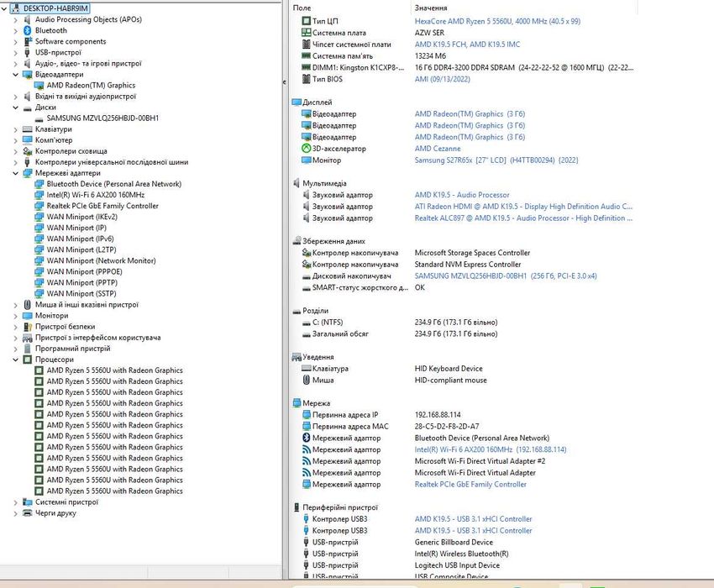The height and width of the screenshot is (588, 714).
Task: Click the IP address 192.168.88.114 value
Action: (x=438, y=415)
